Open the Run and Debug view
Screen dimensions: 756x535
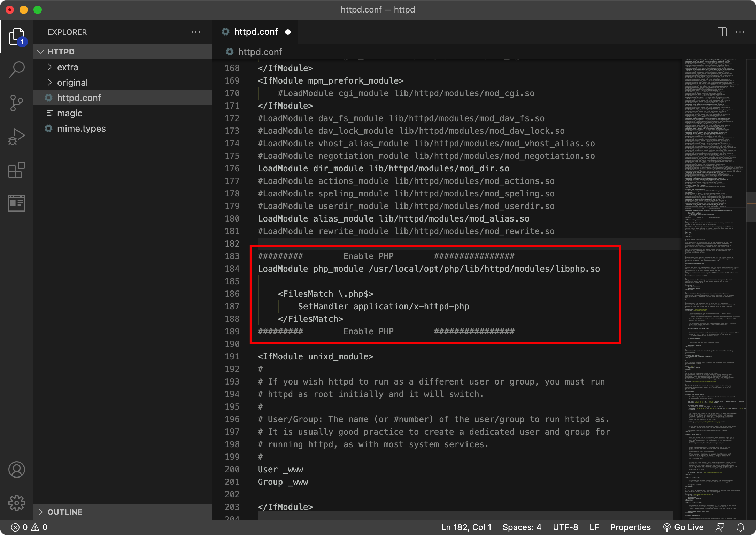[16, 137]
